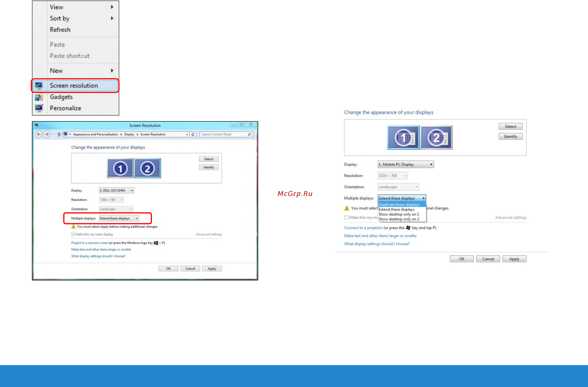Open What display settings link, left window

point(98,256)
